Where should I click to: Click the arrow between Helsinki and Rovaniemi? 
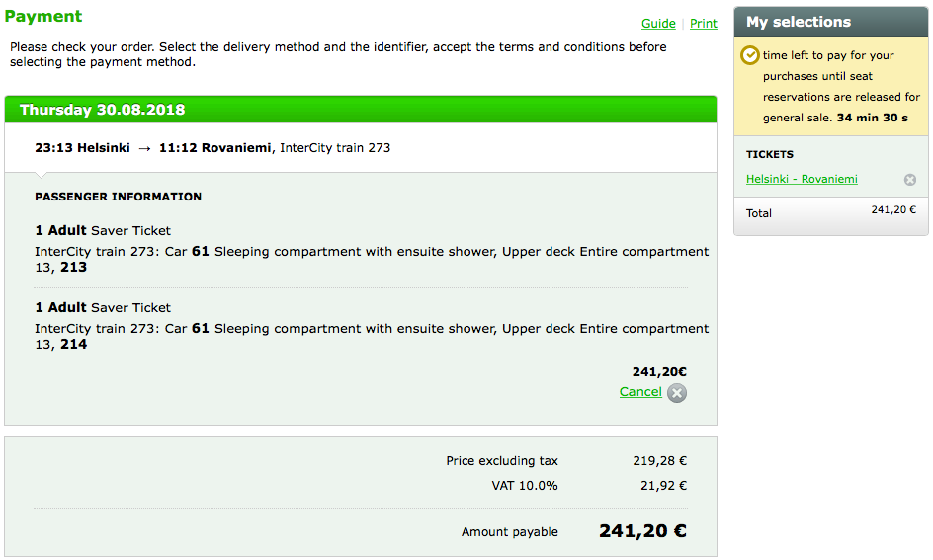(144, 148)
